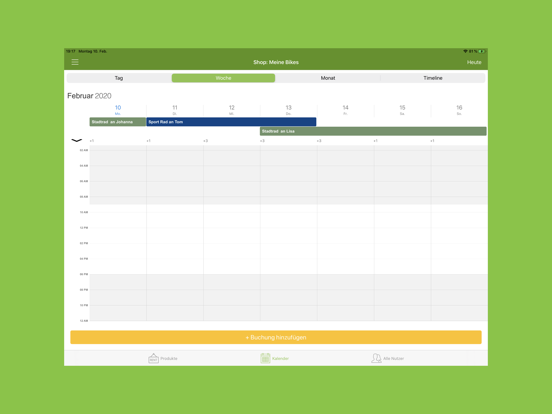This screenshot has width=552, height=414.
Task: Select day 11 in the week header
Action: pyautogui.click(x=175, y=109)
